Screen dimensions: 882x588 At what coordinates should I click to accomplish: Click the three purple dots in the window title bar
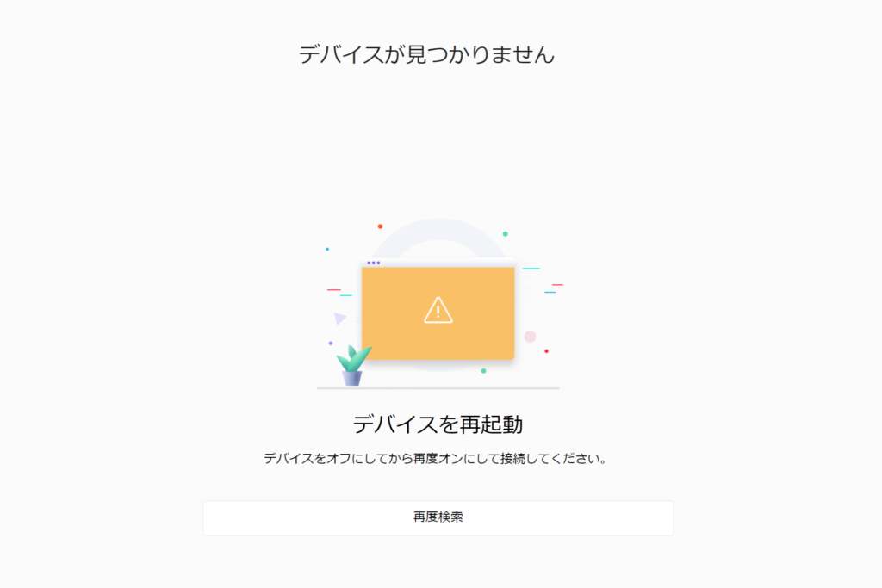pyautogui.click(x=374, y=263)
